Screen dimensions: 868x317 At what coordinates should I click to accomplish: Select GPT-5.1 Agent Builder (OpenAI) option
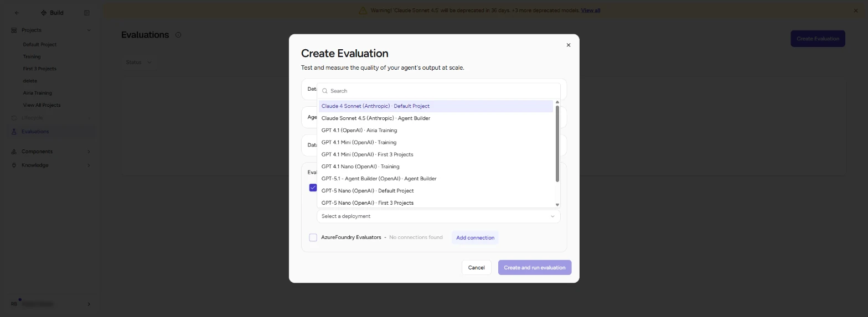click(436, 179)
